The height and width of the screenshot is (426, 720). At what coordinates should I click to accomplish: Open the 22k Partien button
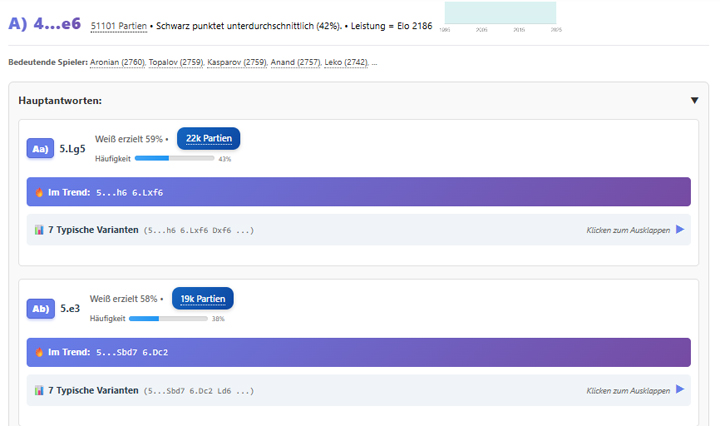click(208, 138)
